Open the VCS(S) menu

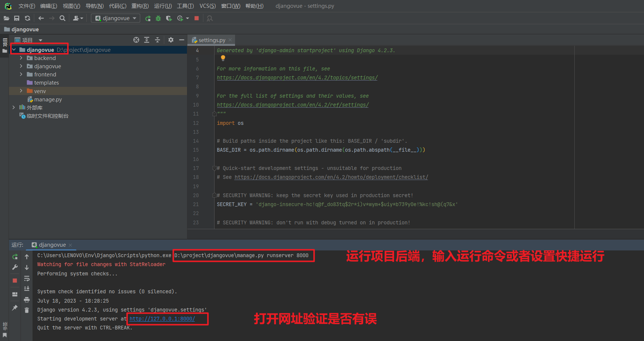tap(207, 6)
